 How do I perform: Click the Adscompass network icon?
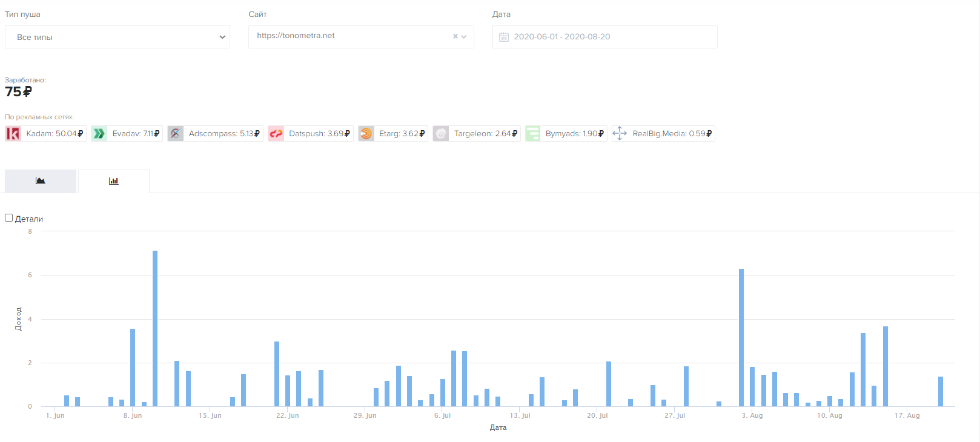coord(176,134)
